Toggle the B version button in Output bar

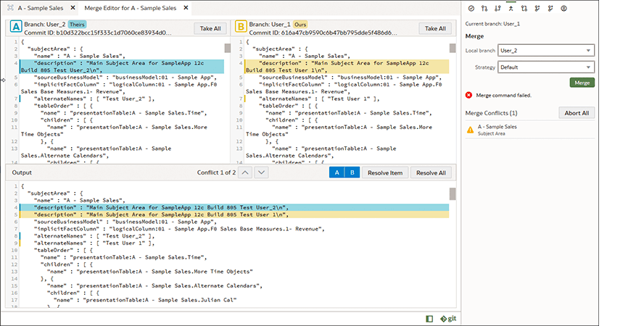353,172
